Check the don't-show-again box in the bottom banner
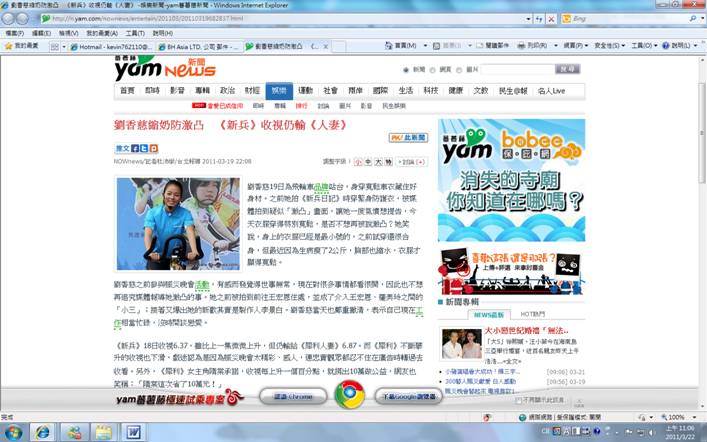 [x=519, y=400]
